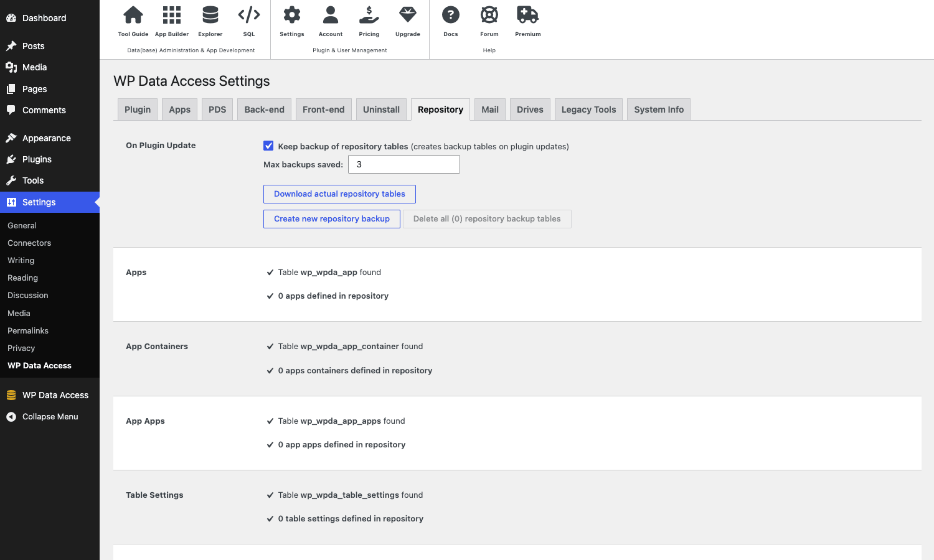Open Pages in the admin sidebar
Screen dimensions: 934x560
pos(50,89)
